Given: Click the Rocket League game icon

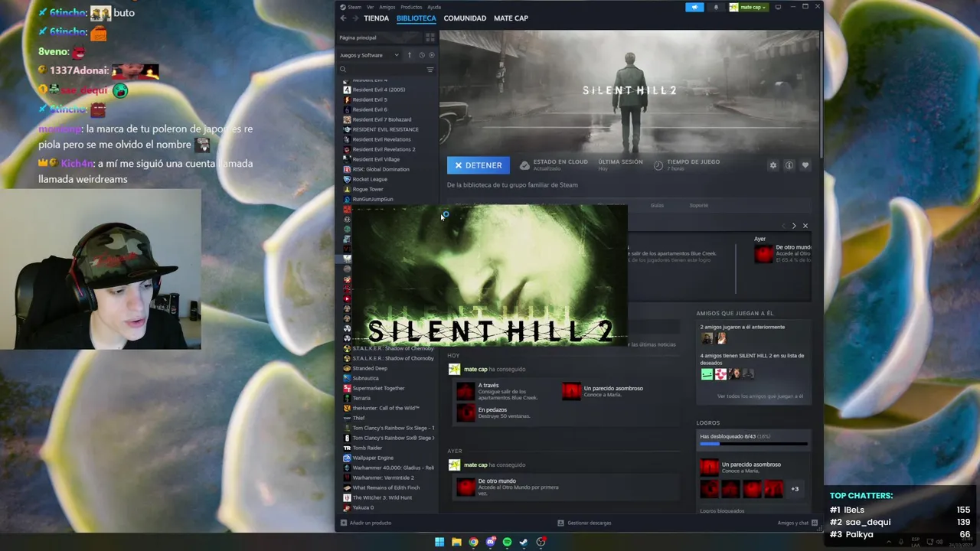Looking at the screenshot, I should 347,179.
